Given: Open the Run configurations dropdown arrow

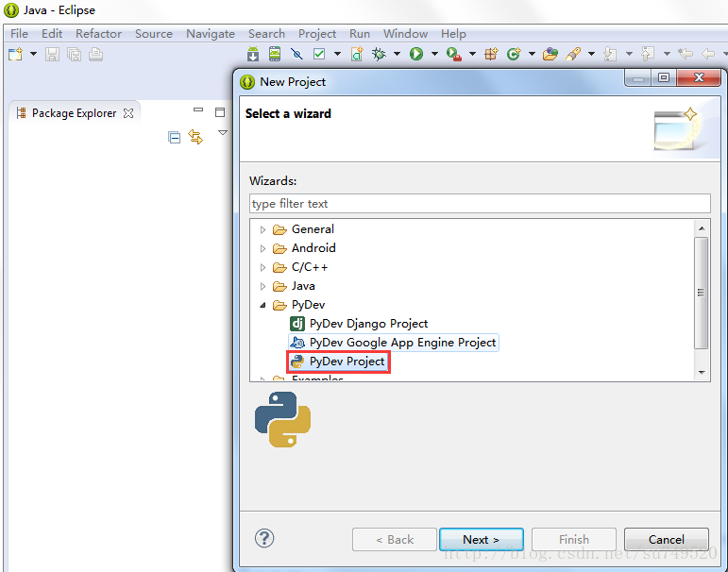Looking at the screenshot, I should coord(434,55).
